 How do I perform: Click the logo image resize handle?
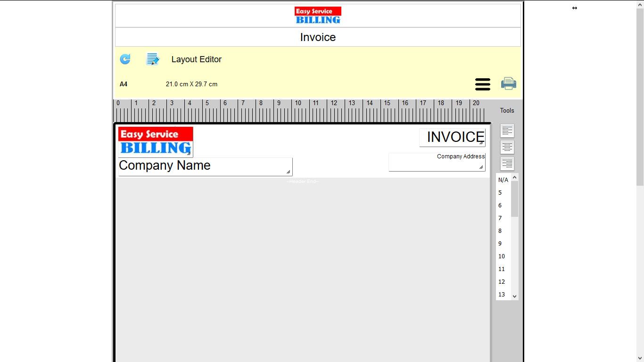(189, 153)
